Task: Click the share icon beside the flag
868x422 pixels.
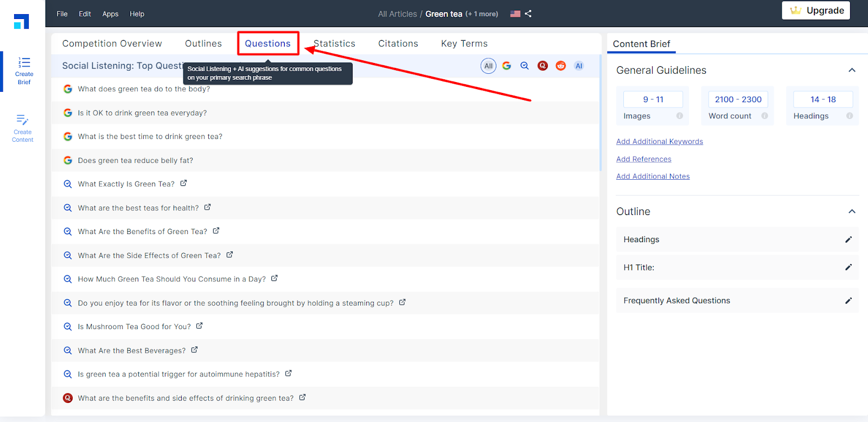Action: coord(528,14)
